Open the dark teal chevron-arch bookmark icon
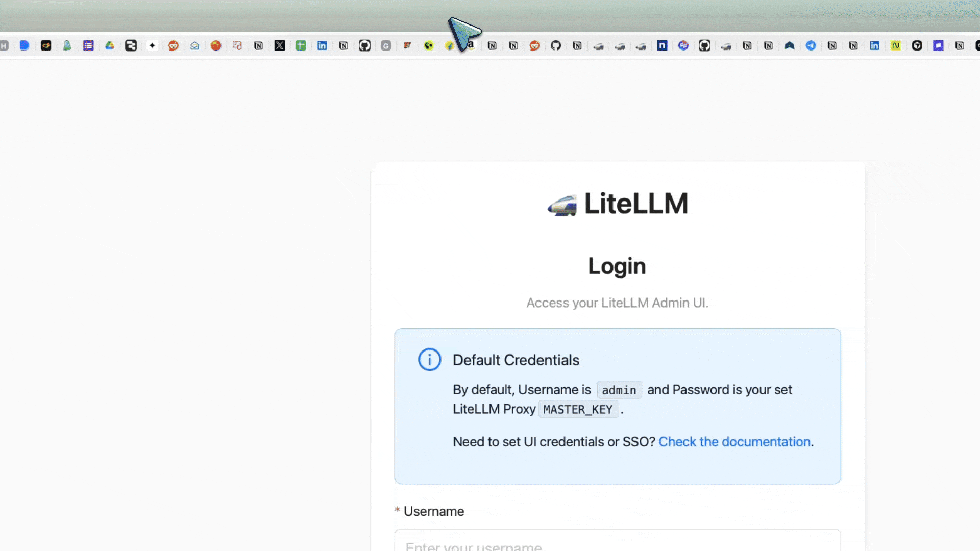980x551 pixels. click(x=789, y=46)
